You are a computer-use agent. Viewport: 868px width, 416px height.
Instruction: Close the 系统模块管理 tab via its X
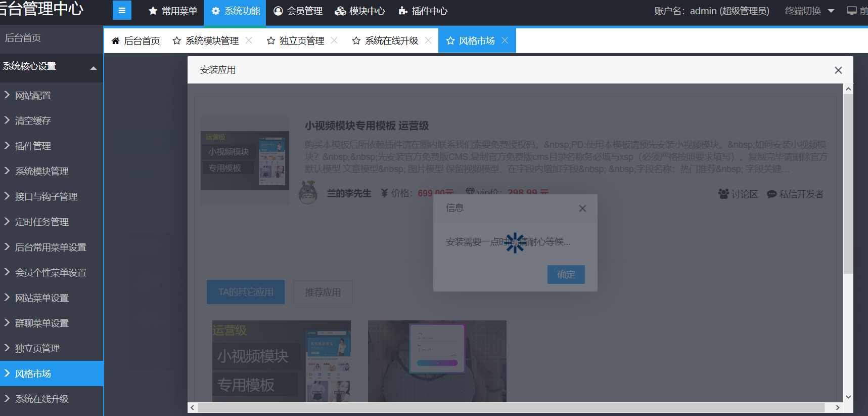pos(249,40)
